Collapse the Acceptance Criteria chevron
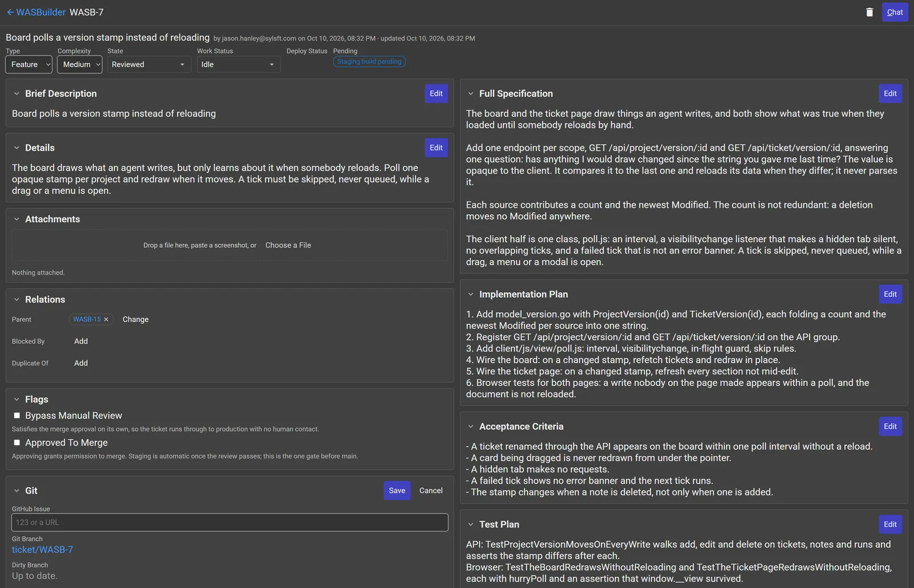 point(471,426)
